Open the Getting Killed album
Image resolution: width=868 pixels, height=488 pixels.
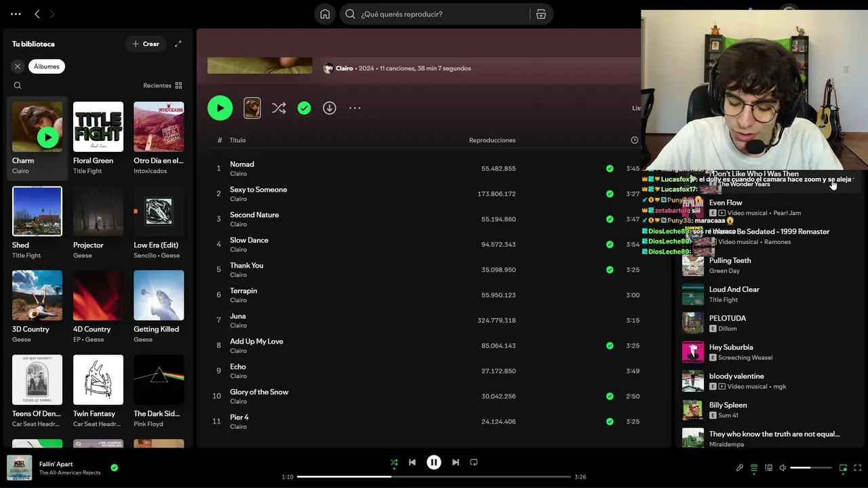159,306
